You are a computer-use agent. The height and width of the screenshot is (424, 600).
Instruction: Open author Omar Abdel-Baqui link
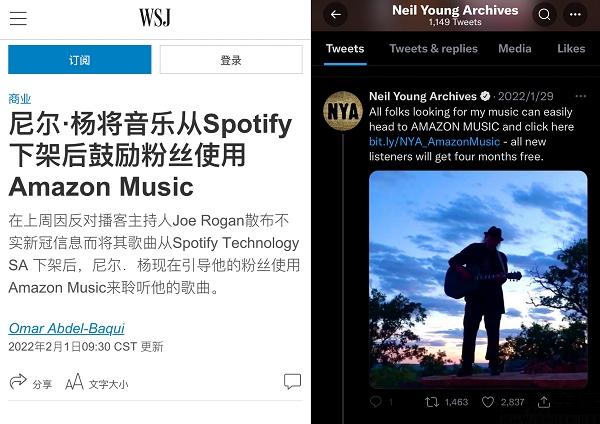(67, 328)
